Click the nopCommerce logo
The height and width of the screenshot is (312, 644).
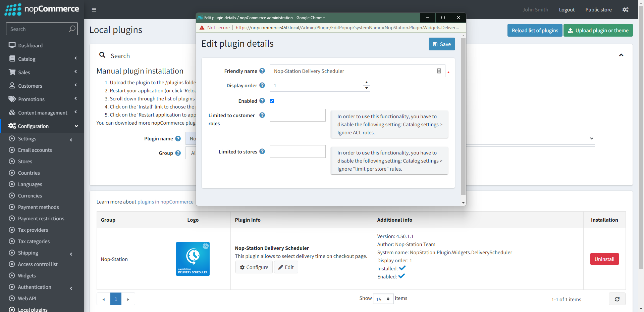tap(42, 9)
